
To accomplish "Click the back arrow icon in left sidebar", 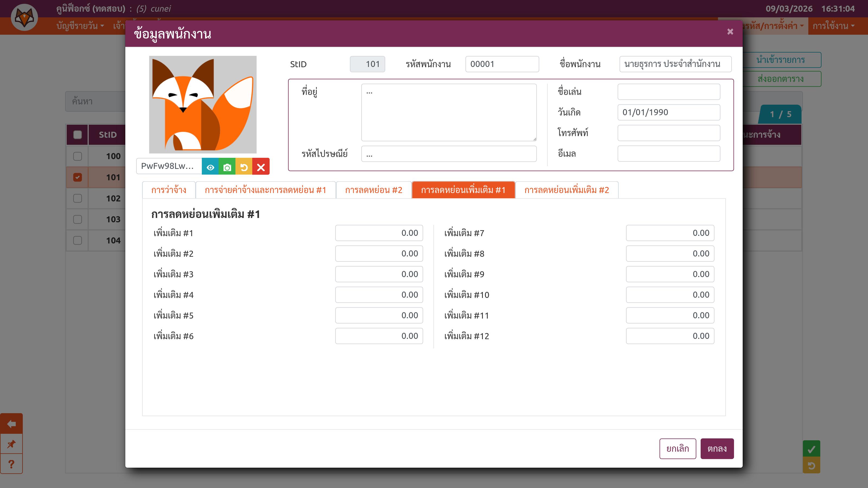I will (11, 424).
